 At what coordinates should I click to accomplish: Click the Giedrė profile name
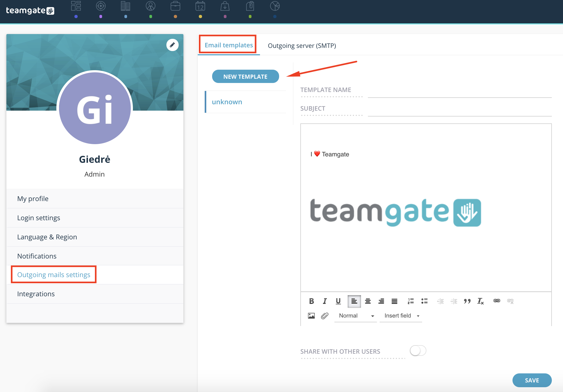[x=95, y=159]
